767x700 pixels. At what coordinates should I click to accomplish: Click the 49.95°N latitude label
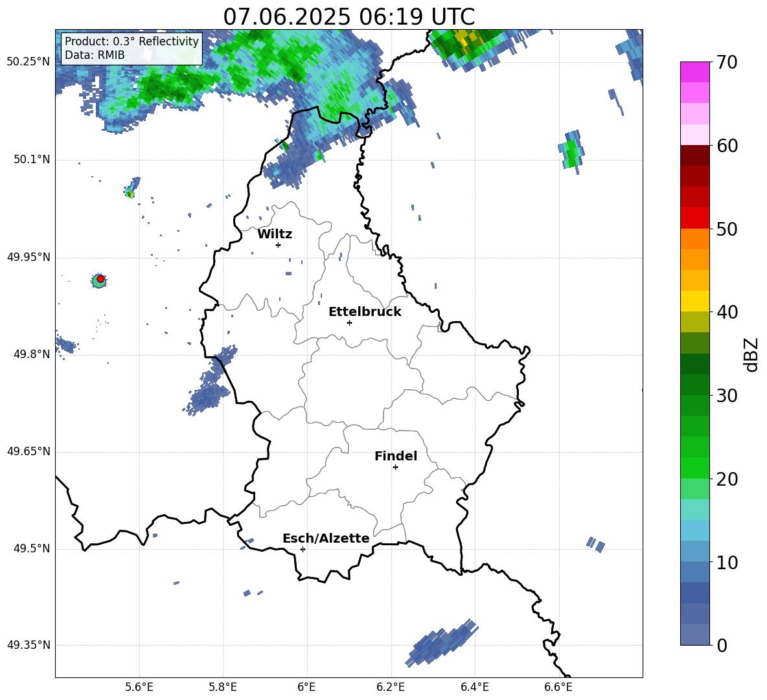[29, 257]
